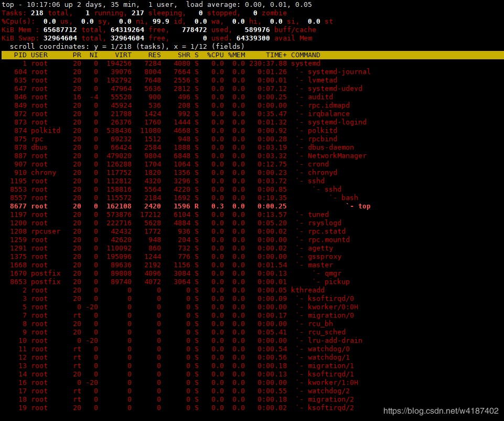Image resolution: width=504 pixels, height=421 pixels.
Task: Select the qmgr child process
Action: tap(333, 273)
